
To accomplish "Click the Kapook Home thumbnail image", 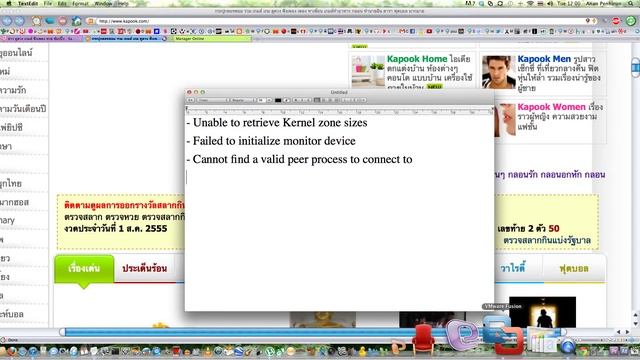I will pyautogui.click(x=368, y=71).
